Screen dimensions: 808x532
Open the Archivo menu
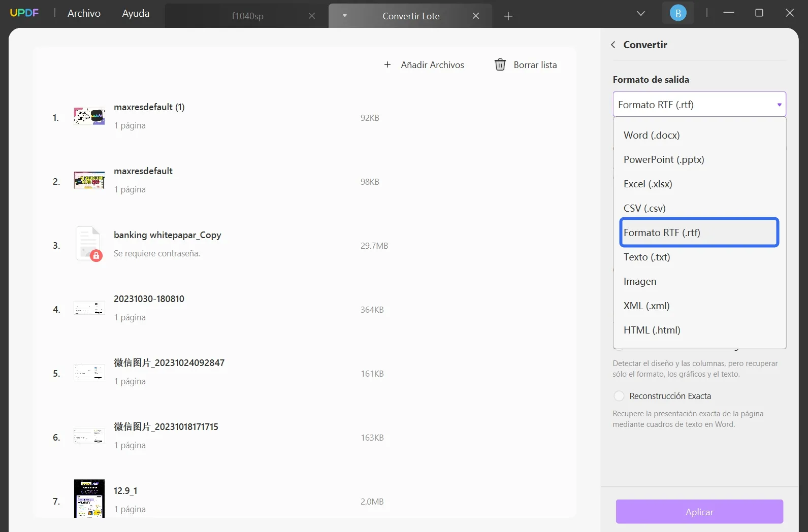pos(84,13)
